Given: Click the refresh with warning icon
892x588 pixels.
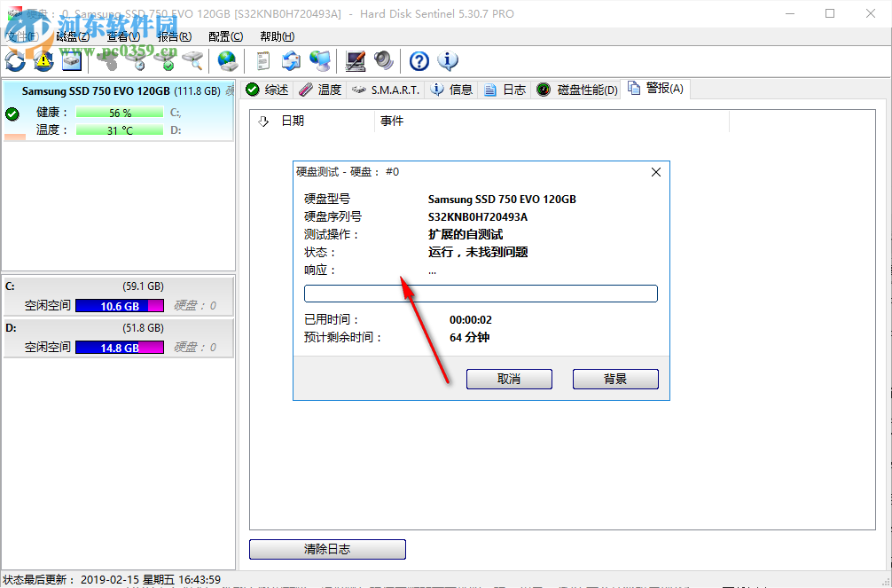Looking at the screenshot, I should coord(43,60).
